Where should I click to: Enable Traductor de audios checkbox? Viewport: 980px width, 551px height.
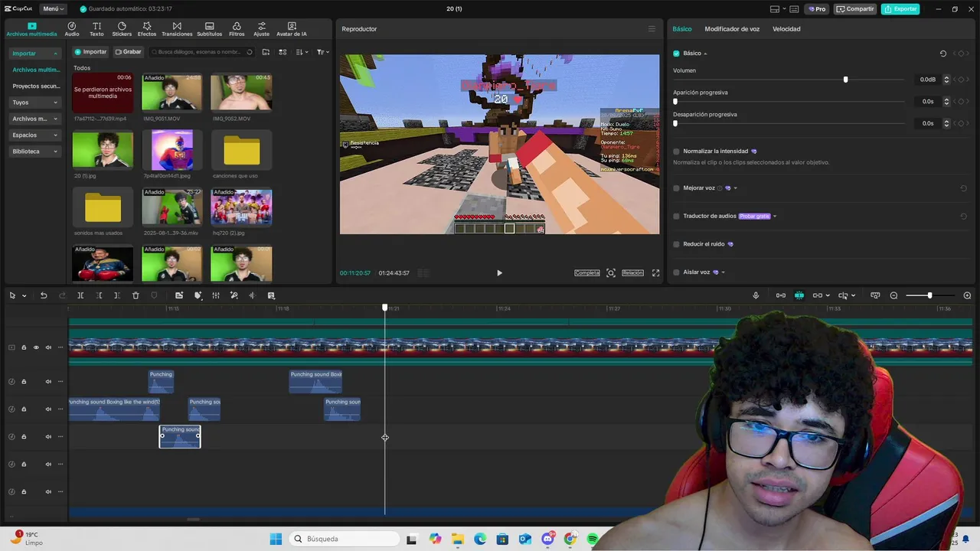(676, 217)
